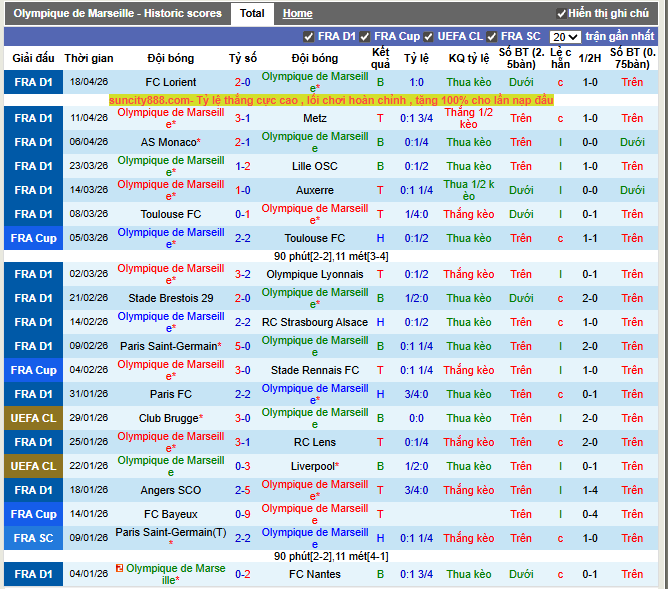Open the AS Monaco team link
This screenshot has width=668, height=589.
(168, 142)
